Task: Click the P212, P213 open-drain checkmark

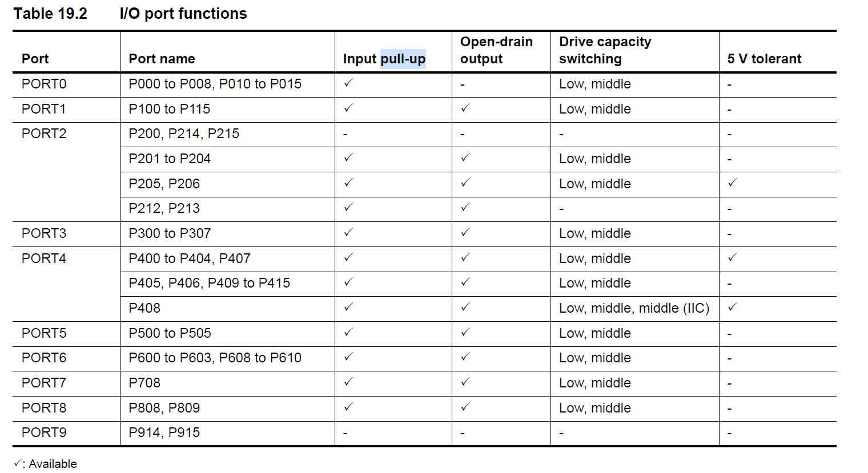Action: tap(465, 207)
